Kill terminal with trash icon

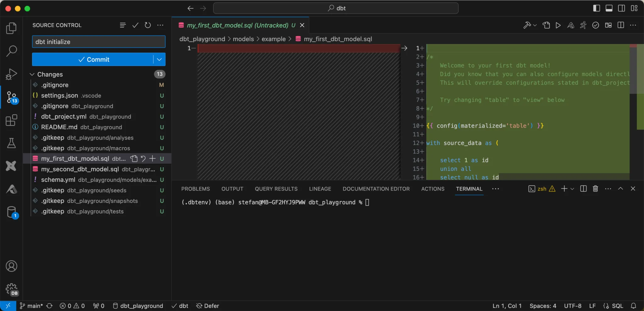[x=595, y=189]
